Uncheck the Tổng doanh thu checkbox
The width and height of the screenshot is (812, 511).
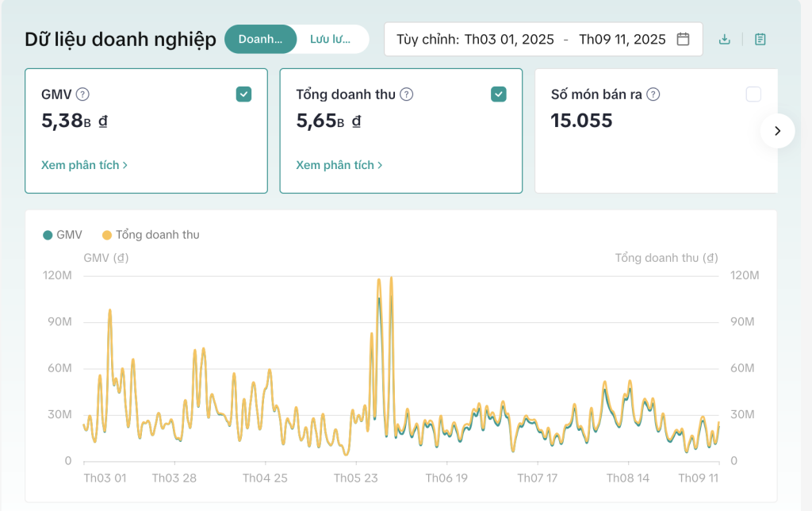(498, 94)
